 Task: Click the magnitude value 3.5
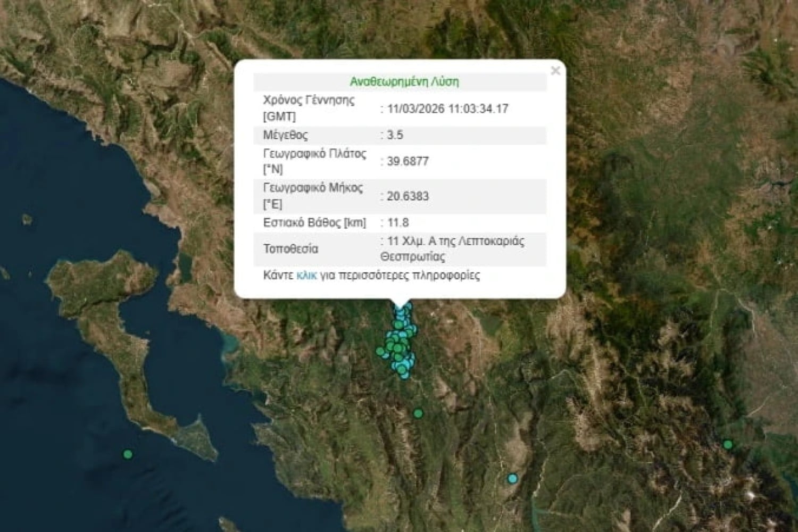click(x=395, y=135)
